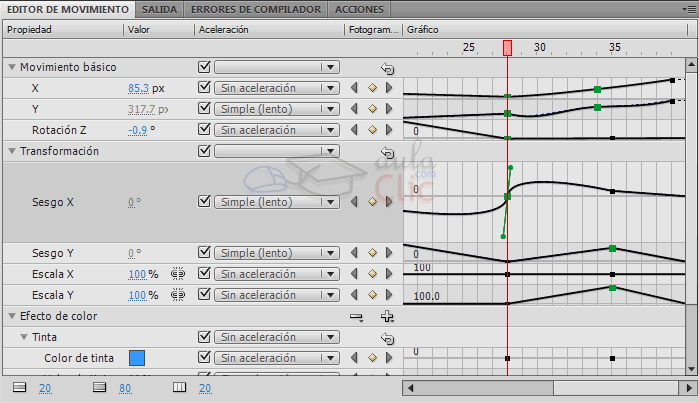Open easing dropdown for Escala Y
The width and height of the screenshot is (699, 403).
(x=277, y=295)
